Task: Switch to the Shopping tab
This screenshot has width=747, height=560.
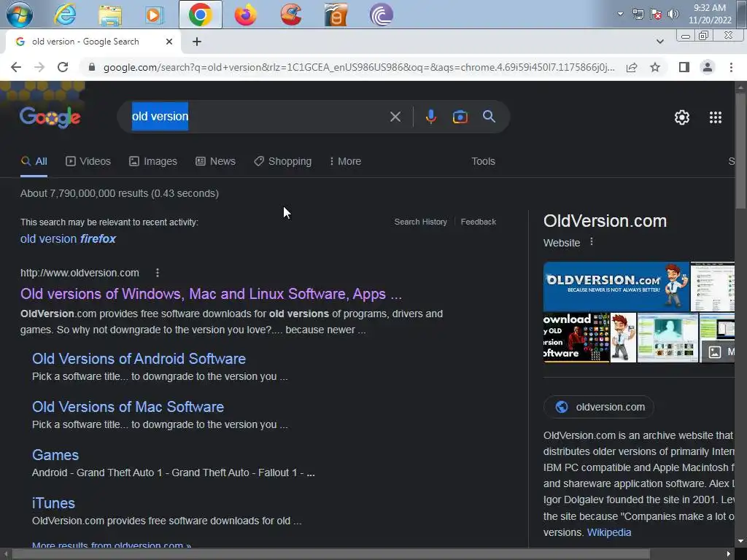Action: click(282, 161)
